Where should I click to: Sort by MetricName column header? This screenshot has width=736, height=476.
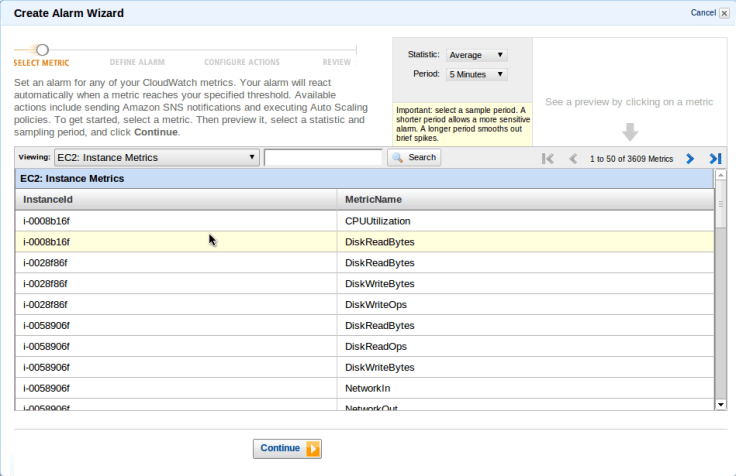[525, 199]
